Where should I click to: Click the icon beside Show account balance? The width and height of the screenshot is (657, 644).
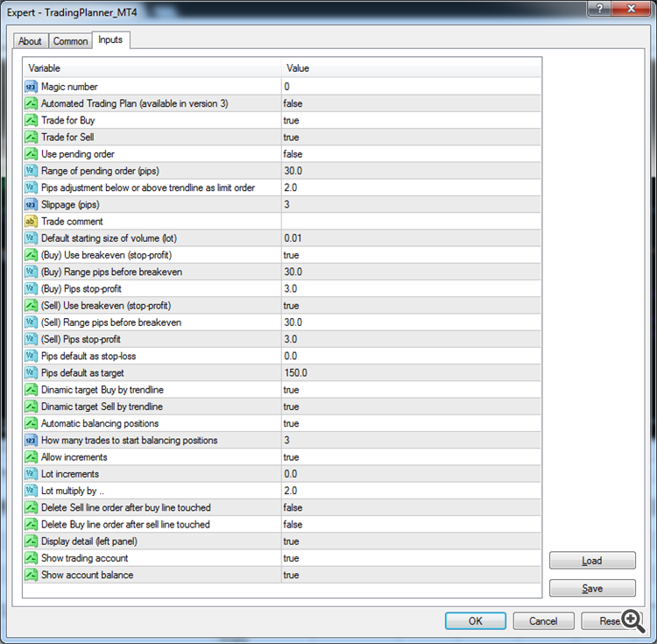(x=31, y=575)
